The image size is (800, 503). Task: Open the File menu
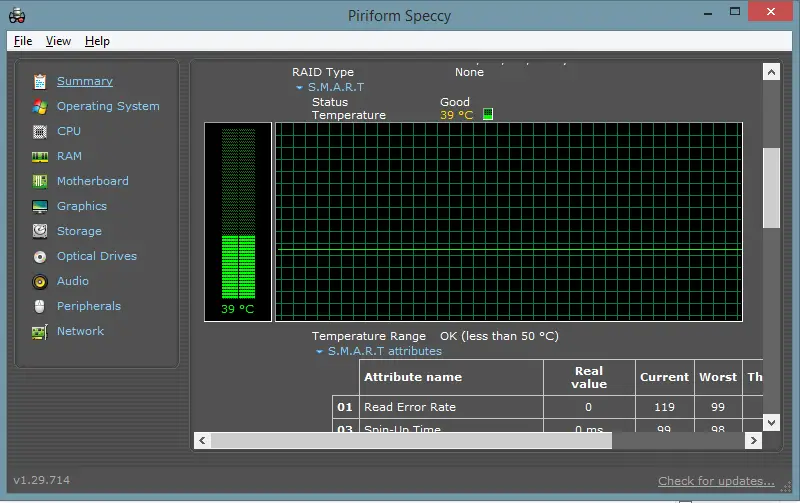click(x=23, y=41)
